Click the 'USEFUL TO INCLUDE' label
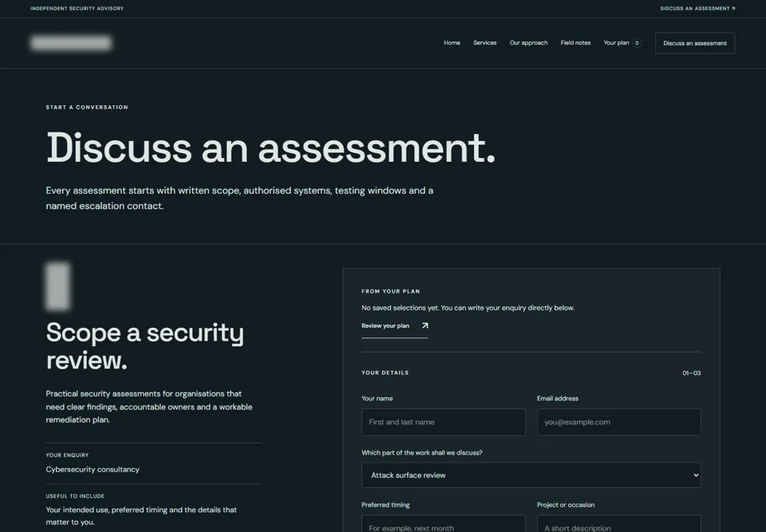The image size is (766, 532). pos(75,496)
